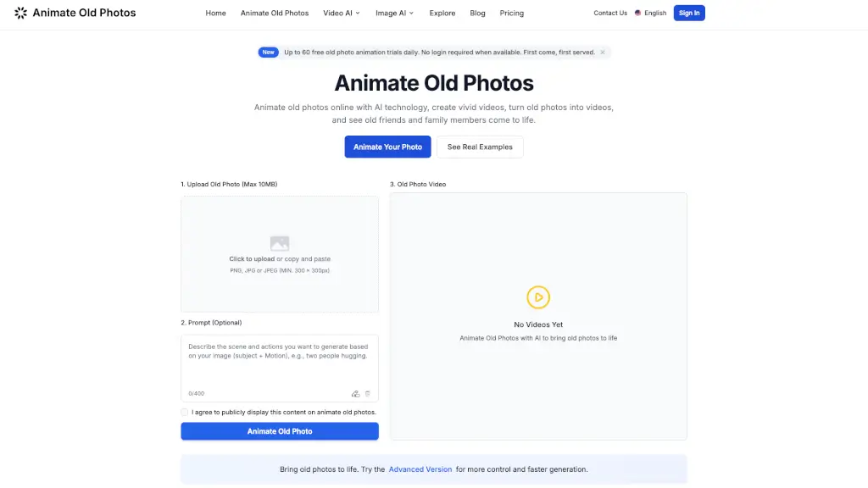This screenshot has width=868, height=488.
Task: Click the prompt enhance pencil icon
Action: pyautogui.click(x=356, y=393)
